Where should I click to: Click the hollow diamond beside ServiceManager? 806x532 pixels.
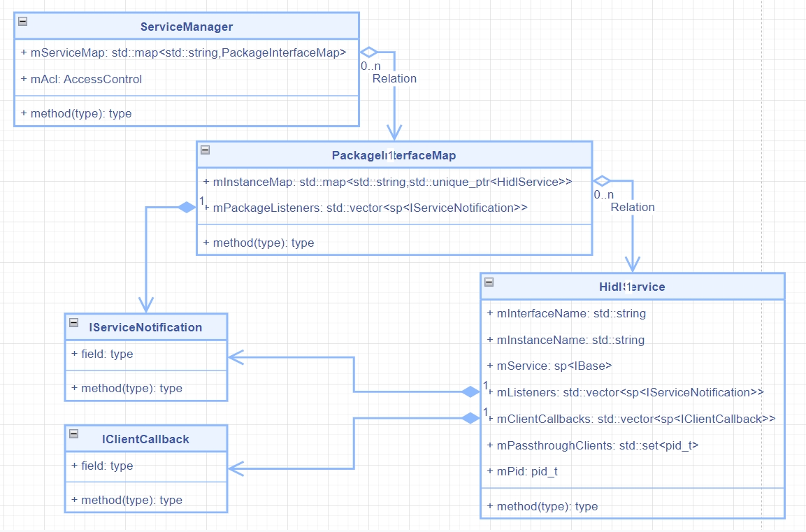click(368, 52)
